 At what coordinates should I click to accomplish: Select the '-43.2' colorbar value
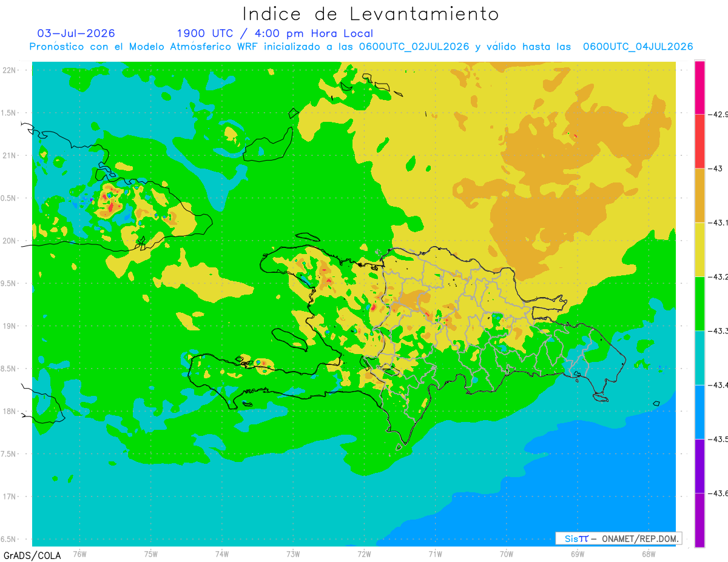tap(718, 276)
